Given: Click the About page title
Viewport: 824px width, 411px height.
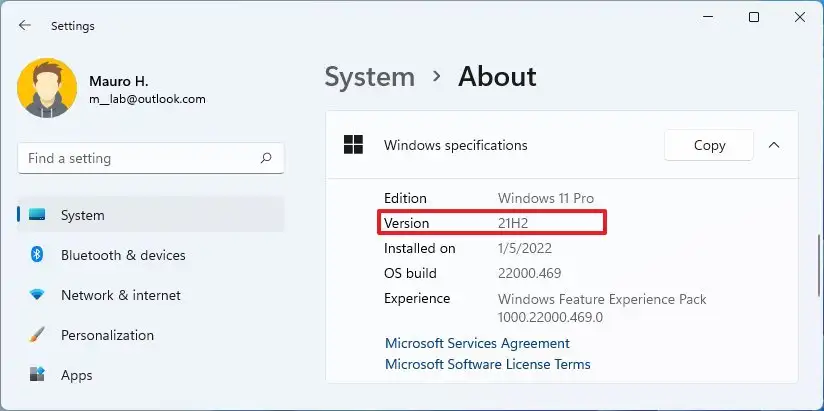Looking at the screenshot, I should pos(497,77).
